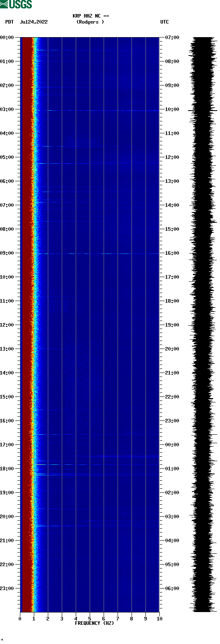Click PDT time label '03:00'
Viewport: 220px width, 644px height.
(x=7, y=109)
